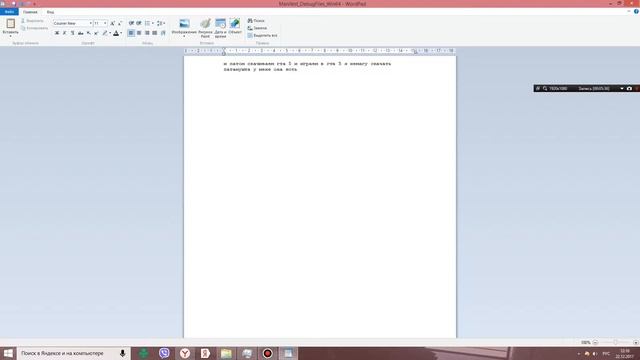The image size is (640, 360).
Task: Open Yandex Browser from the taskbar
Action: [185, 353]
